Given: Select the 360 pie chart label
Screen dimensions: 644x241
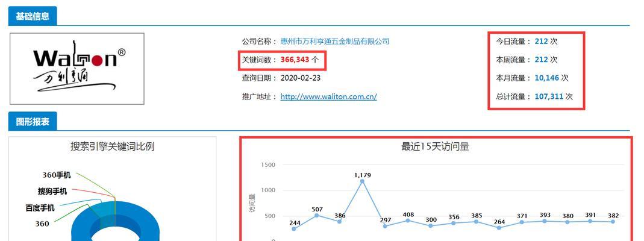Looking at the screenshot, I should (x=42, y=224).
